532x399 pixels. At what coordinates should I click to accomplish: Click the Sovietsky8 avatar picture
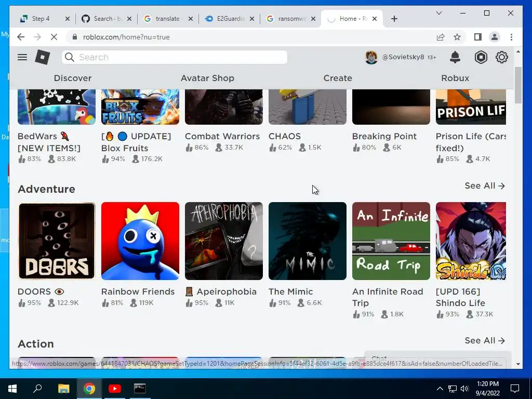(371, 57)
